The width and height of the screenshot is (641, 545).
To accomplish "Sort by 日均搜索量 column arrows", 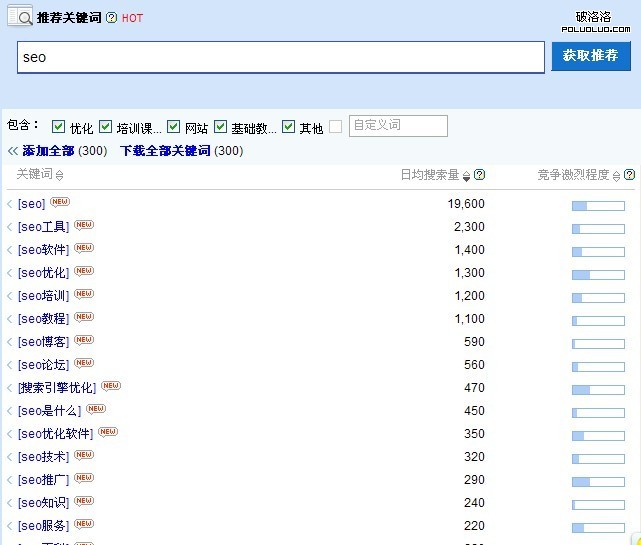I will 466,176.
